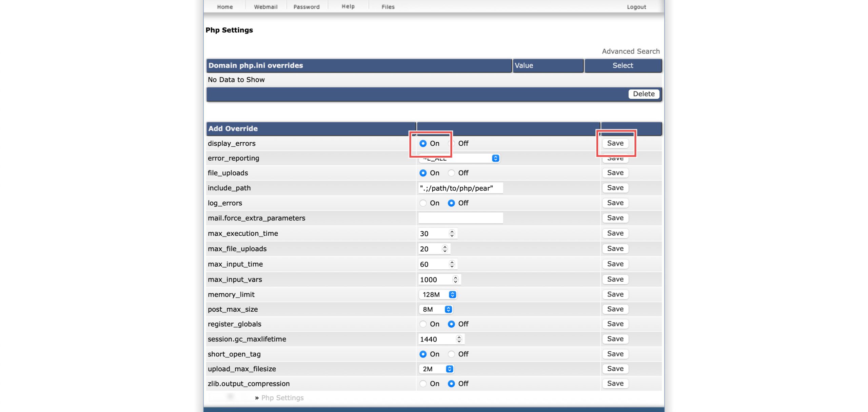The height and width of the screenshot is (412, 868).
Task: Choose Off for short_open_tag
Action: pos(451,354)
